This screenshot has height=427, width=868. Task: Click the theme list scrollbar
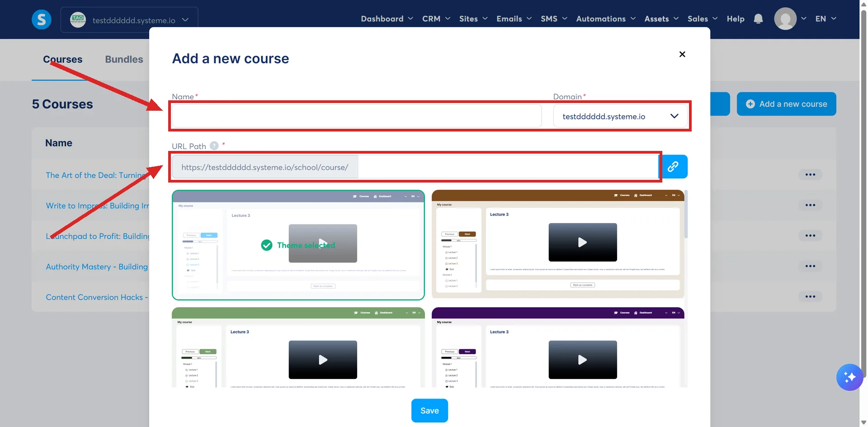(686, 214)
